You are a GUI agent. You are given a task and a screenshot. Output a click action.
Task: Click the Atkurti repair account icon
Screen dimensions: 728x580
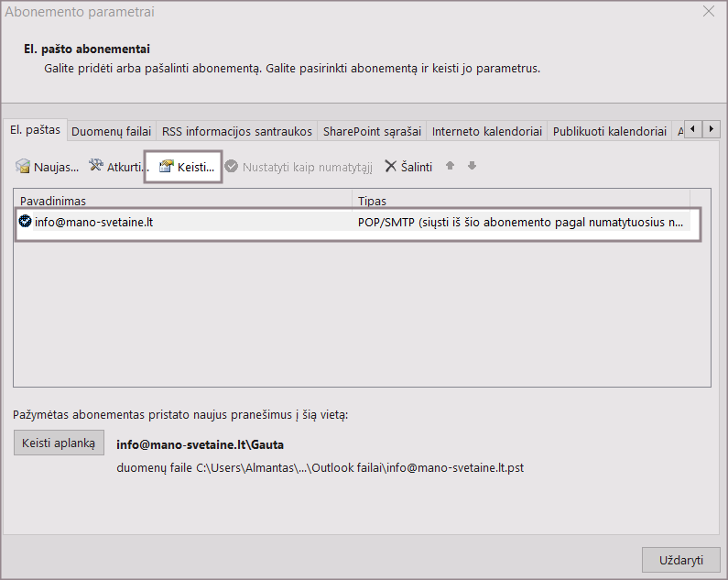coord(96,167)
